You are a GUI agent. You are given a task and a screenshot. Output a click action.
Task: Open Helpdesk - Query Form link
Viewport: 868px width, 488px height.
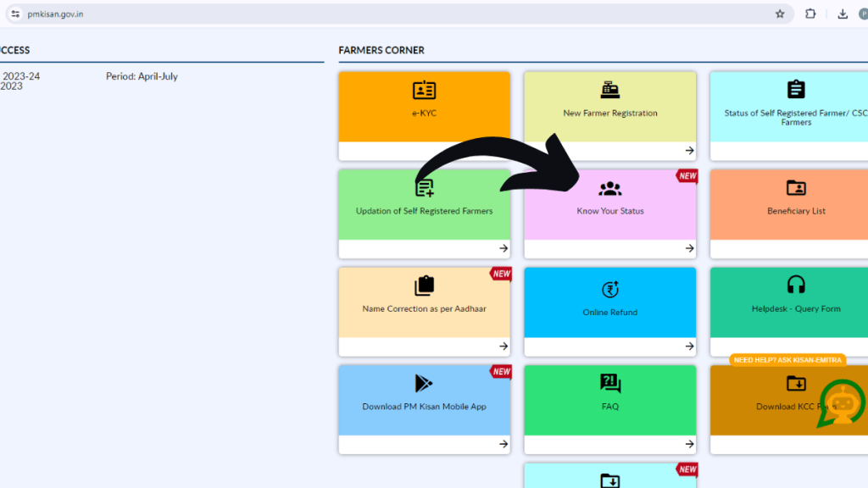[796, 308]
